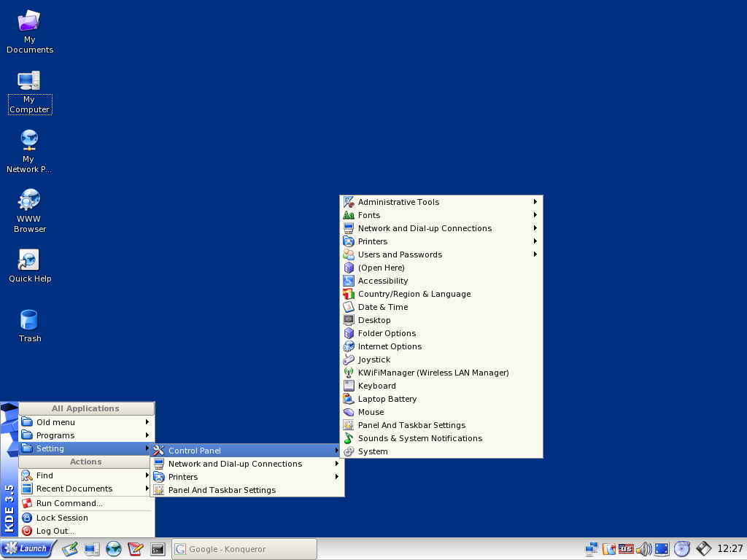The image size is (747, 560).
Task: Expand the Programs submenu arrow
Action: click(x=147, y=435)
